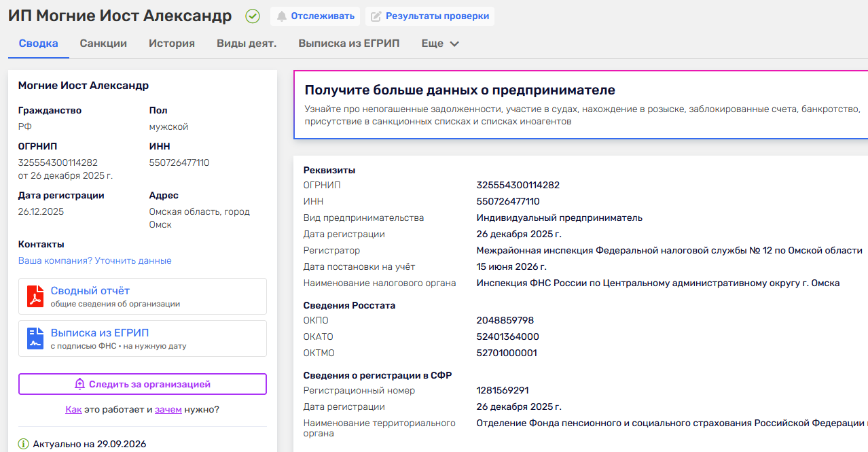The width and height of the screenshot is (868, 452).
Task: Click ОКАТО value 52401364000
Action: [508, 336]
